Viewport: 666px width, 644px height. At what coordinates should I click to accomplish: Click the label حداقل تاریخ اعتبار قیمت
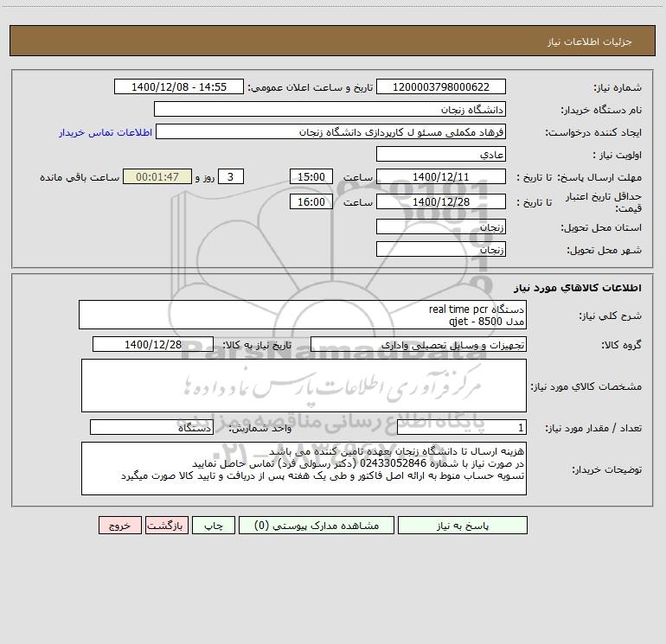[x=604, y=202]
